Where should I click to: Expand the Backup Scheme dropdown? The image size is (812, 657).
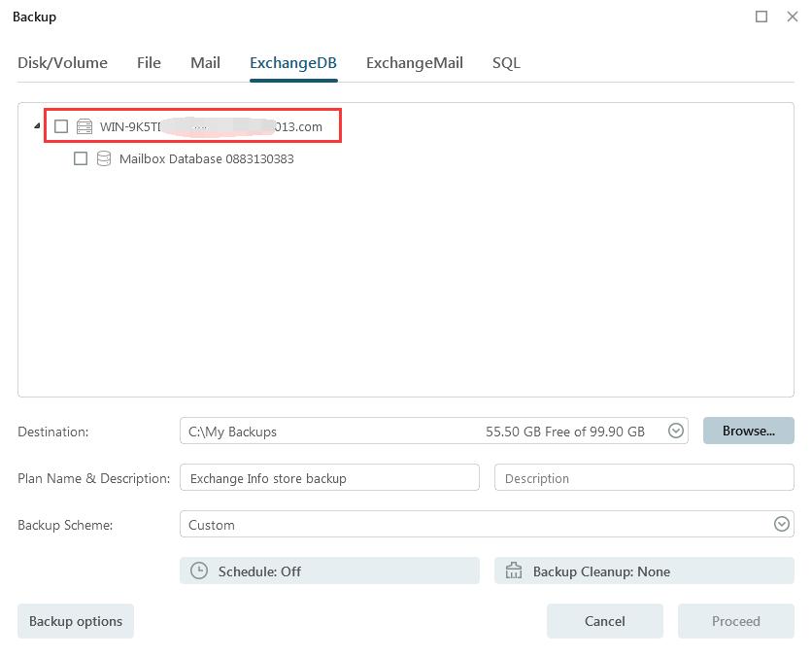pos(781,525)
